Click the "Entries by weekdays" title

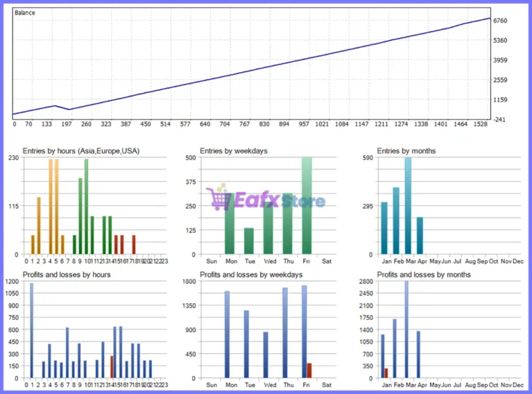[x=234, y=151]
